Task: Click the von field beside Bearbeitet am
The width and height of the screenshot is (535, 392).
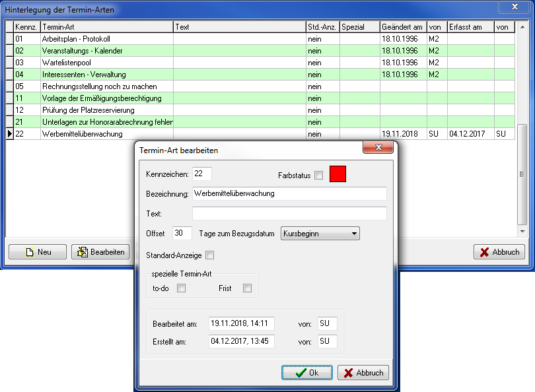Action: 328,323
